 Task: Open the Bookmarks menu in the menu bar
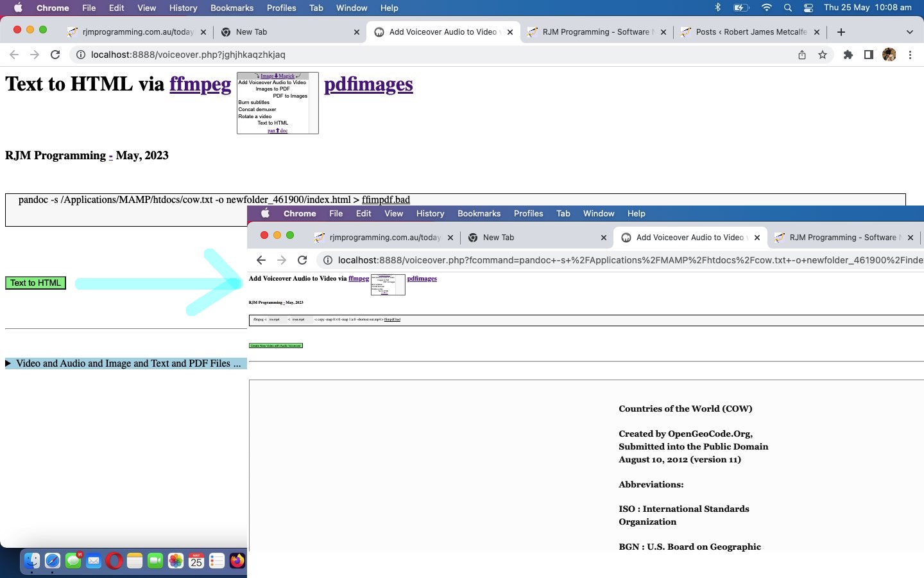[232, 8]
